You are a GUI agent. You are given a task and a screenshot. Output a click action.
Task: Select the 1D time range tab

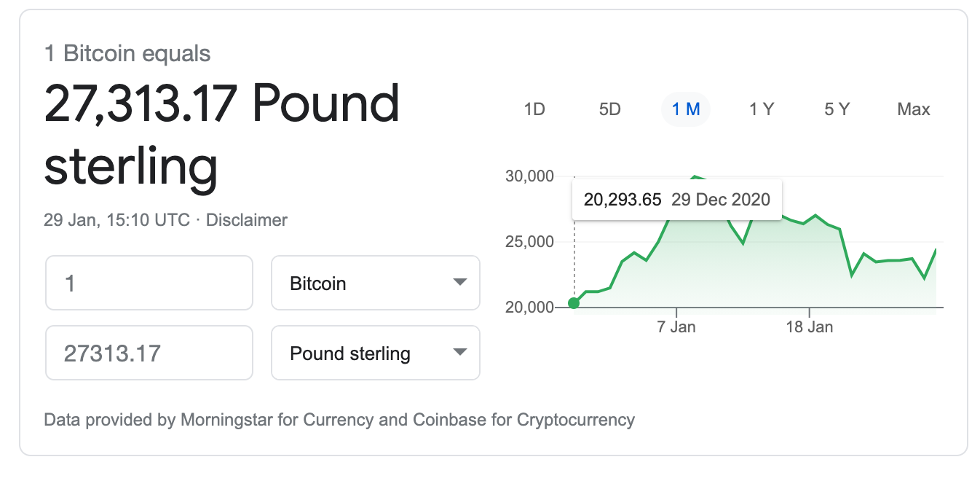click(x=534, y=109)
